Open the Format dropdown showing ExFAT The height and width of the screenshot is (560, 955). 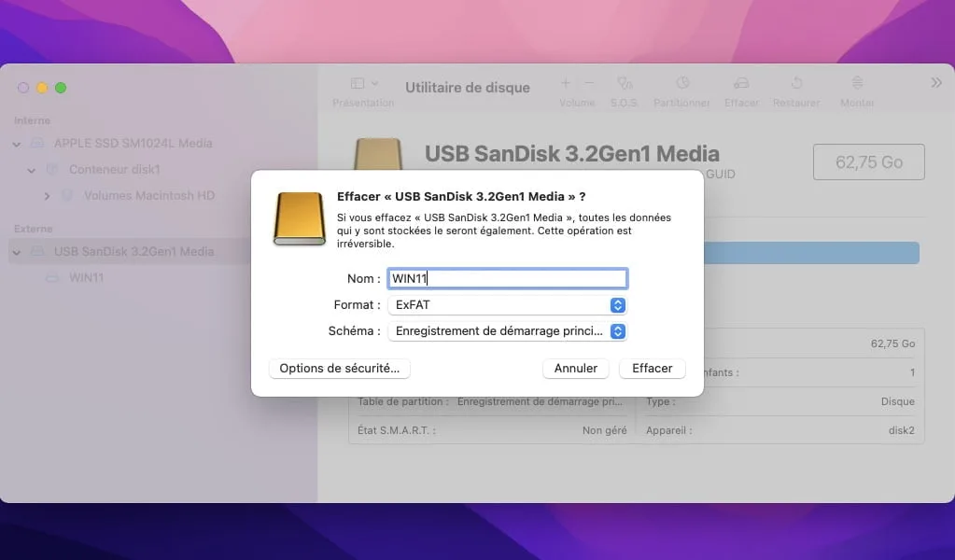(507, 305)
